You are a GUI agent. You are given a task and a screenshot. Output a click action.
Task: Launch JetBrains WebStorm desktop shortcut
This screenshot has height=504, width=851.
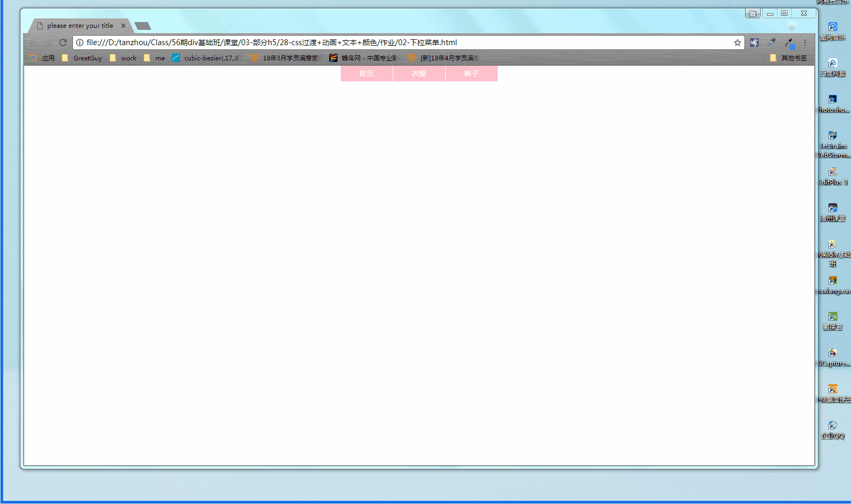(x=834, y=144)
